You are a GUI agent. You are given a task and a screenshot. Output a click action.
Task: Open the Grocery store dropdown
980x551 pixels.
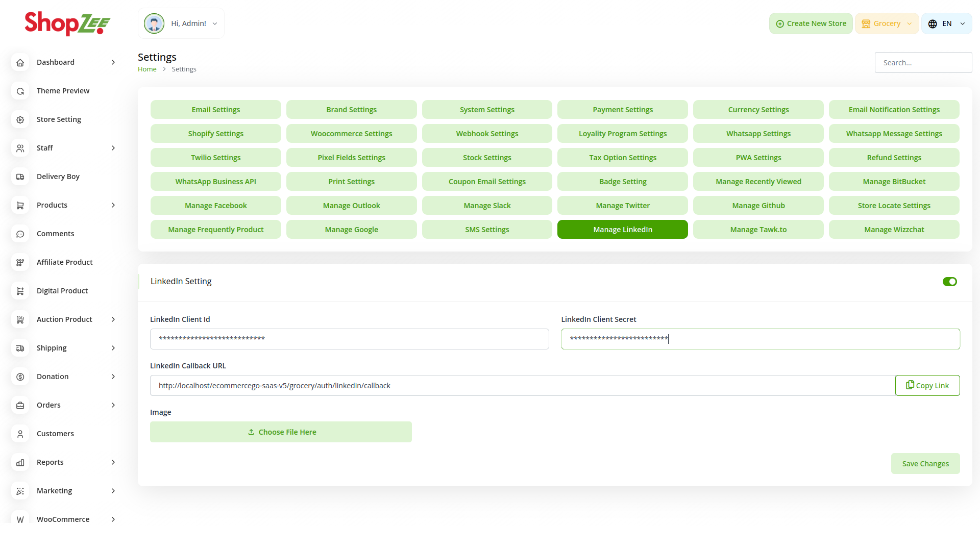887,23
